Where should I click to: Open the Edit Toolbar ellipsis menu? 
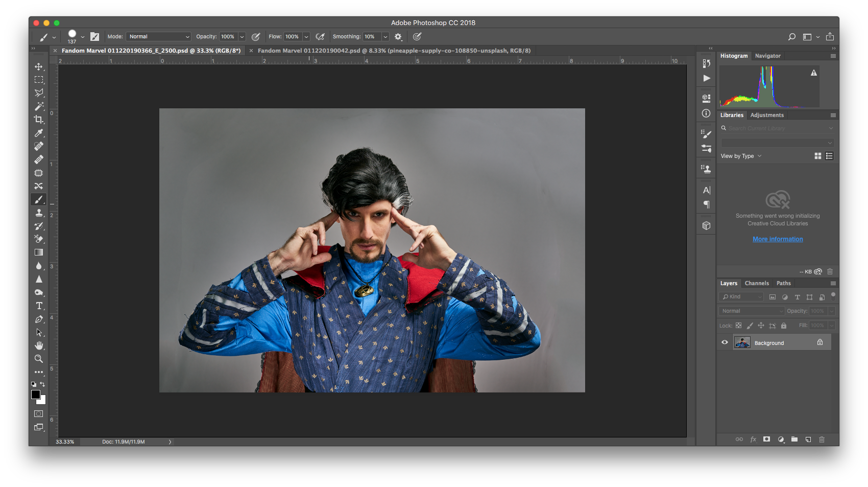pyautogui.click(x=39, y=372)
